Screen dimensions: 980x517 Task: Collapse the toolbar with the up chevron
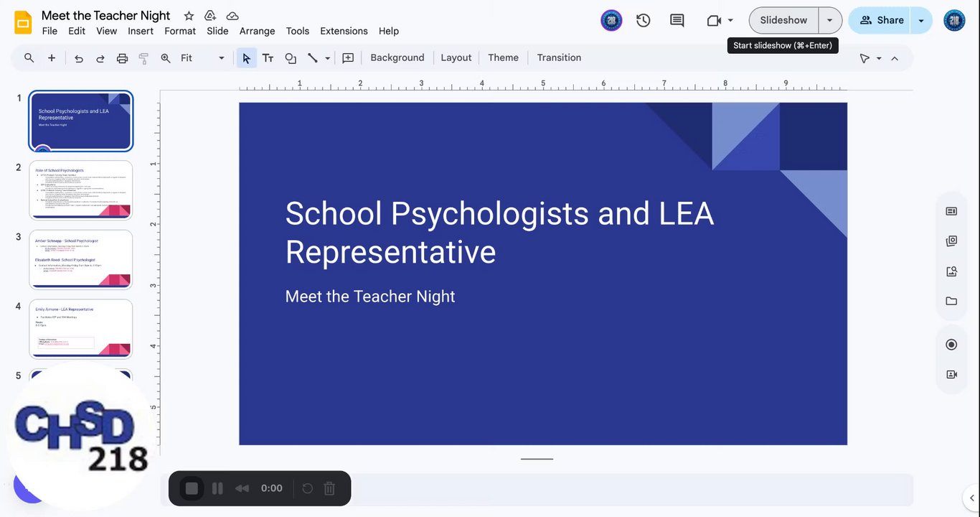point(895,58)
